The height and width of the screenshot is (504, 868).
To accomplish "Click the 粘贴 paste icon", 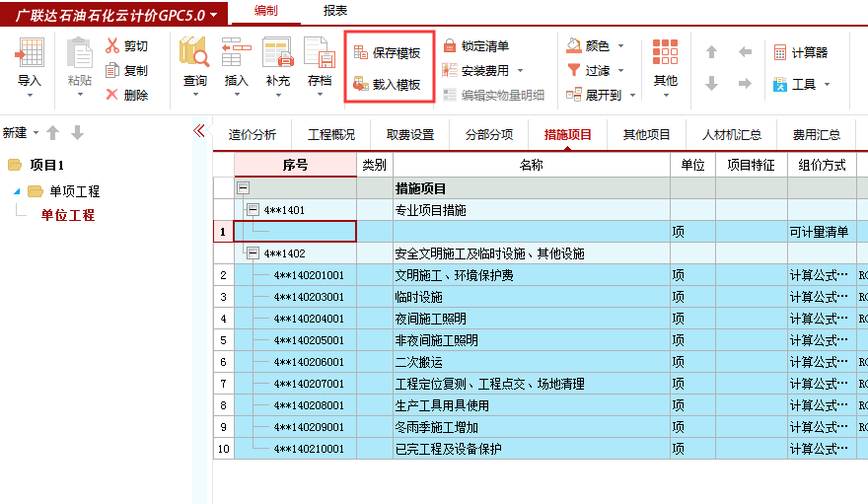I will tap(80, 53).
